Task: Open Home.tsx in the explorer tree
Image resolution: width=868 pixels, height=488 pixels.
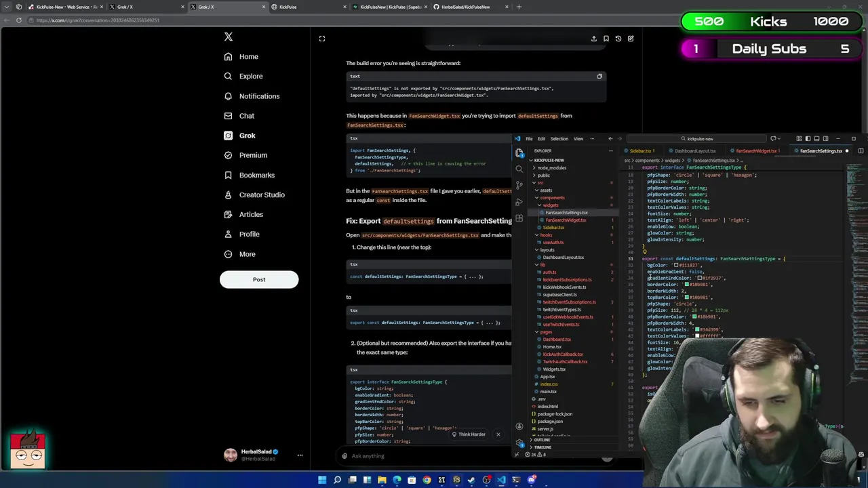Action: click(x=551, y=347)
